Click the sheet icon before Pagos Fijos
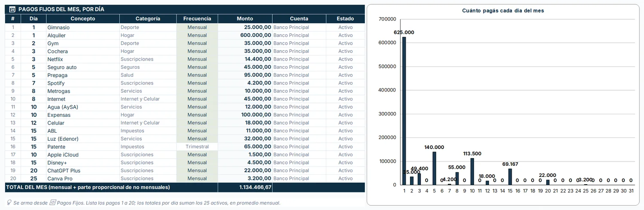Screen dimensions: 644x210 click(x=52, y=203)
